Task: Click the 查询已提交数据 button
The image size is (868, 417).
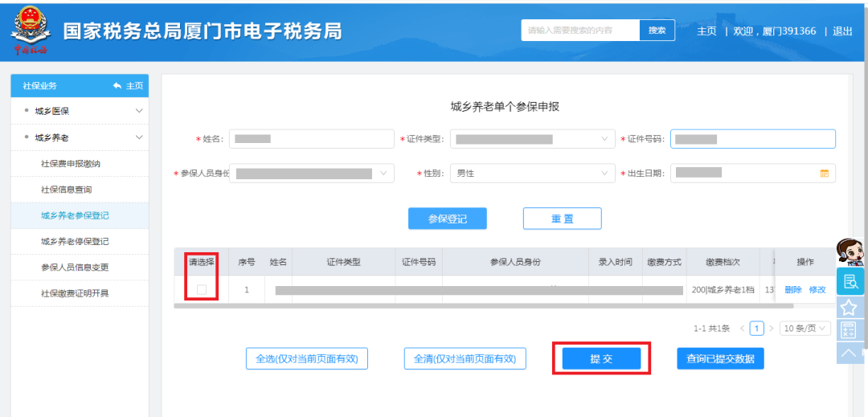Action: pos(720,359)
